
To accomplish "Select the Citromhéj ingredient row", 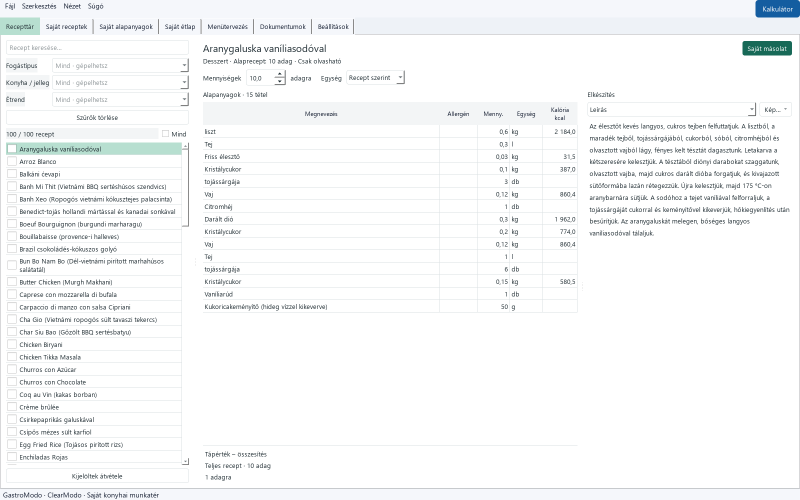I will (x=390, y=207).
